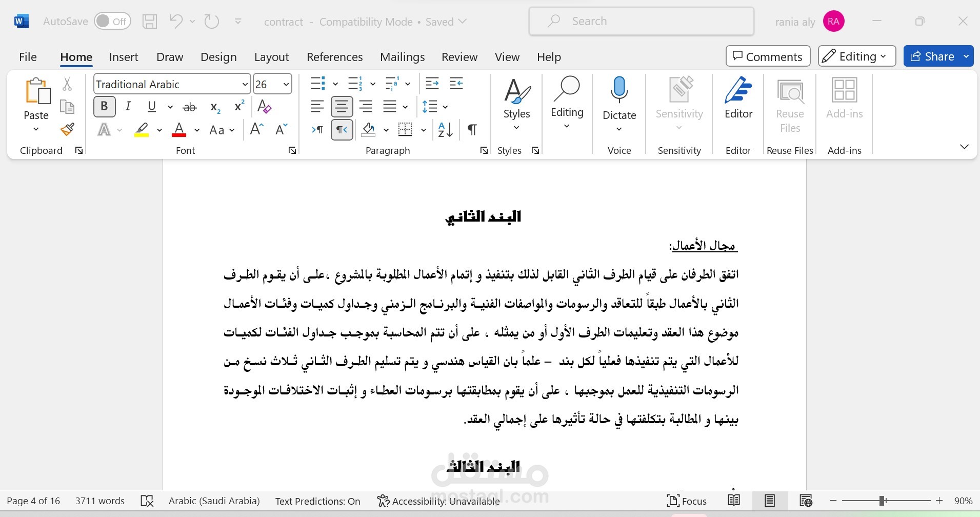Open bullets list dropdown arrow

[335, 84]
